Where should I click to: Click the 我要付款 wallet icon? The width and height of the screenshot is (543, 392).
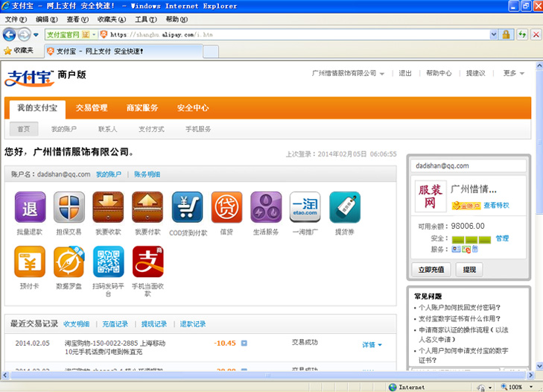[x=147, y=207]
